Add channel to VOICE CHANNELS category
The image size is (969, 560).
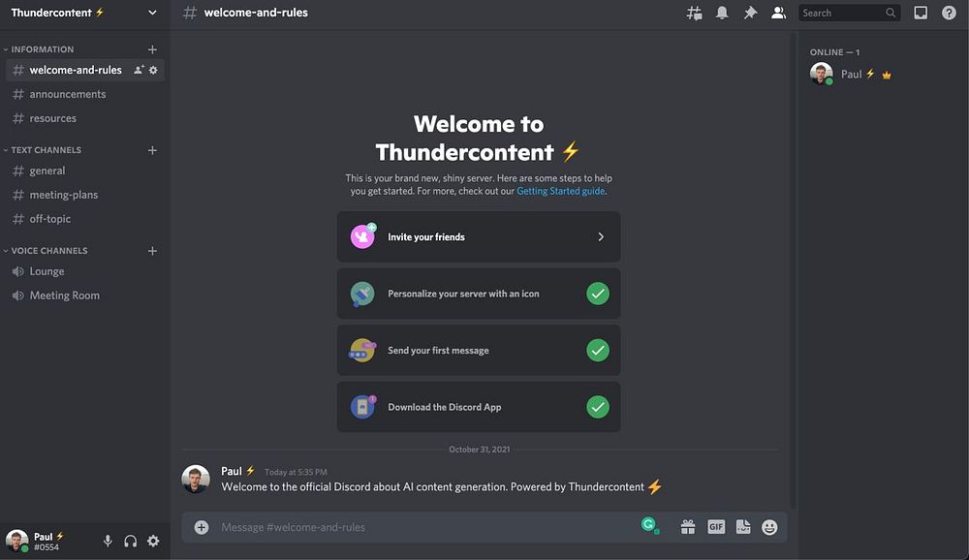(152, 251)
